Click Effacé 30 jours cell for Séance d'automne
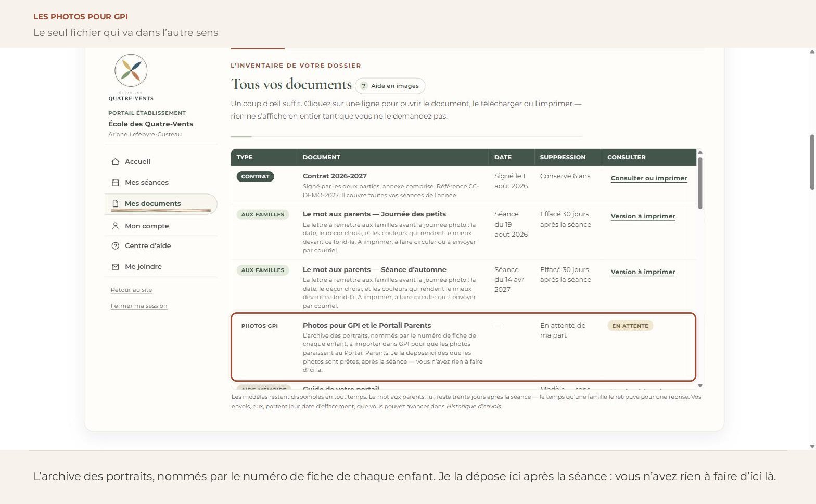This screenshot has height=504, width=816. [566, 275]
